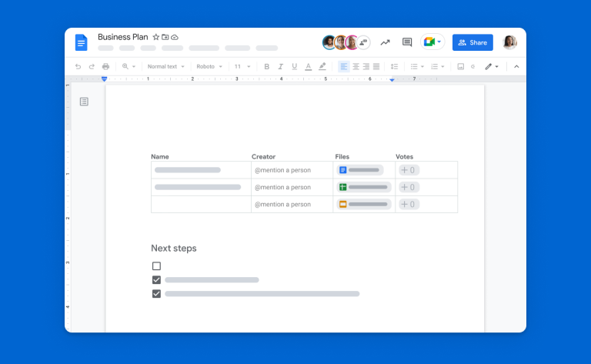Image resolution: width=591 pixels, height=364 pixels.
Task: Print the document with printer icon
Action: click(x=105, y=67)
